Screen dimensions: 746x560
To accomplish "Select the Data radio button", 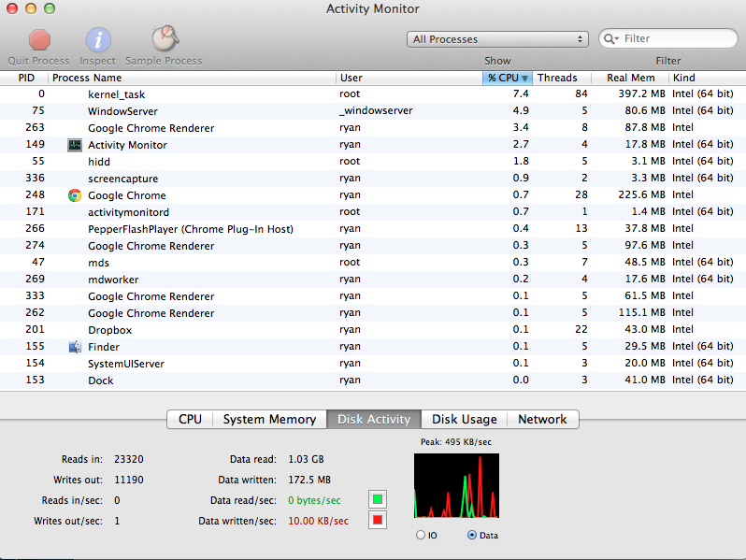I will [471, 535].
